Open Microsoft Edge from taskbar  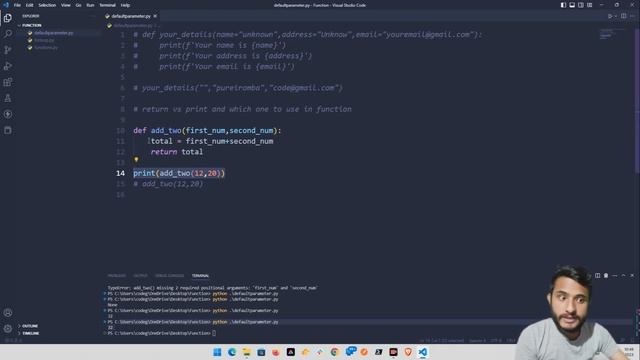tap(232, 352)
